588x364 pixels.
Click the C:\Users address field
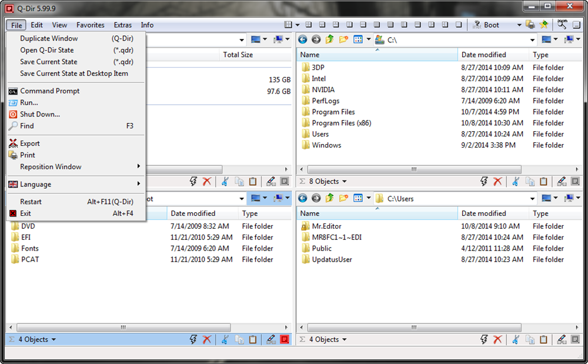tap(456, 198)
